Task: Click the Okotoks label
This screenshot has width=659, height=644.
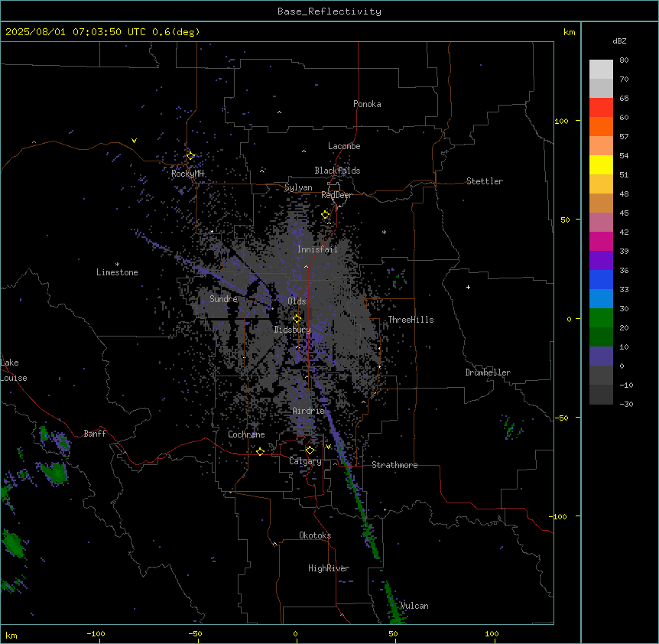Action: point(315,535)
